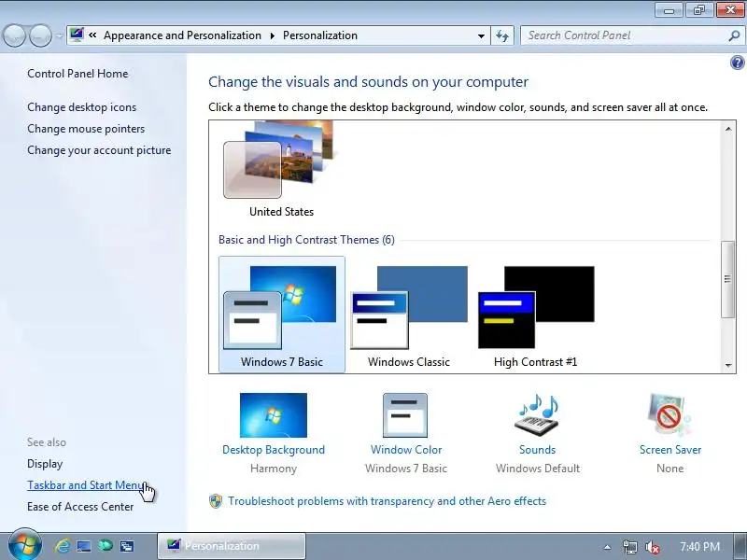747x560 pixels.
Task: Click 'Basic and High Contrast Themes (6)' heading
Action: click(x=306, y=240)
